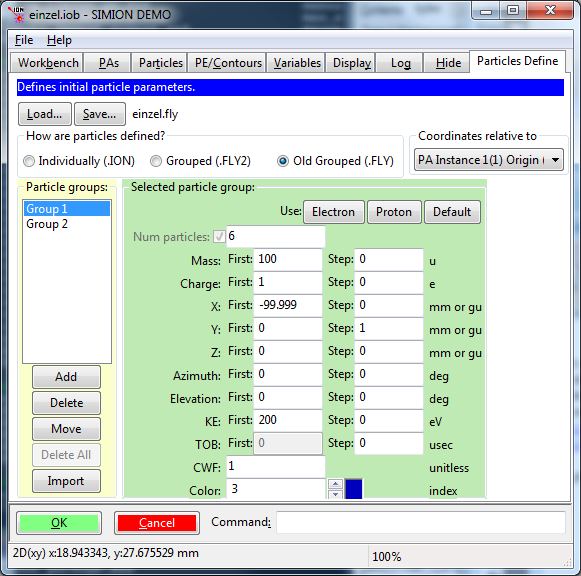Decrease color index with down spinner arrow
This screenshot has height=576, width=581.
335,494
